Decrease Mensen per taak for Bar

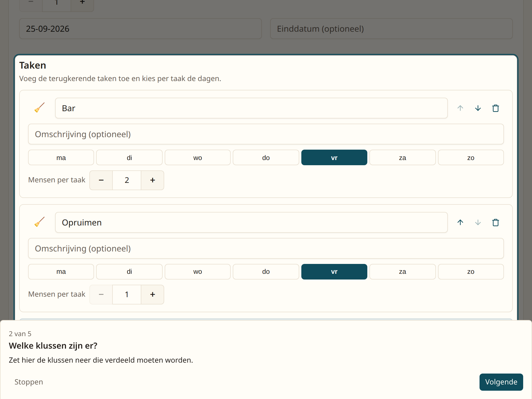(x=101, y=180)
